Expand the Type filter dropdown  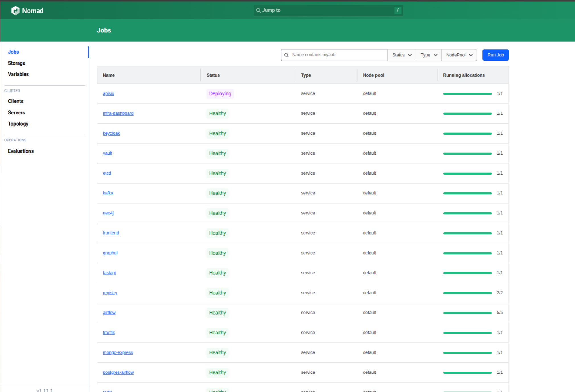point(428,55)
